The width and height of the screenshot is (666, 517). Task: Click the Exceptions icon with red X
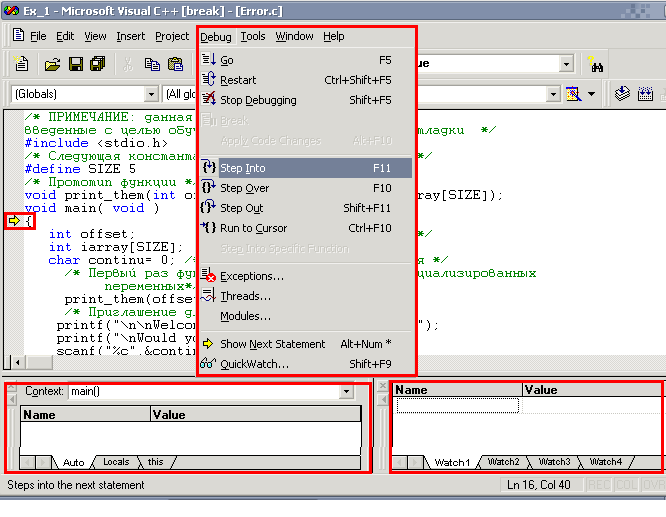click(x=209, y=275)
